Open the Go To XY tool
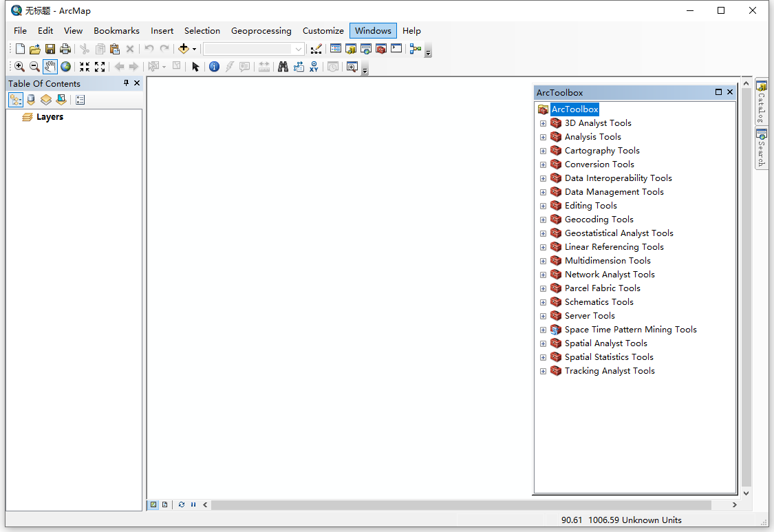Screen dimensions: 774x532 [314, 67]
